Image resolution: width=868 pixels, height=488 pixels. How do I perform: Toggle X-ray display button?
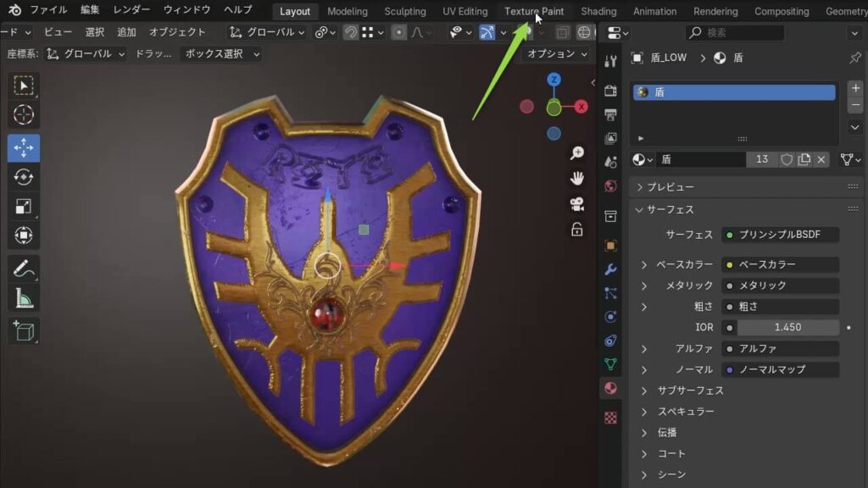tap(563, 33)
